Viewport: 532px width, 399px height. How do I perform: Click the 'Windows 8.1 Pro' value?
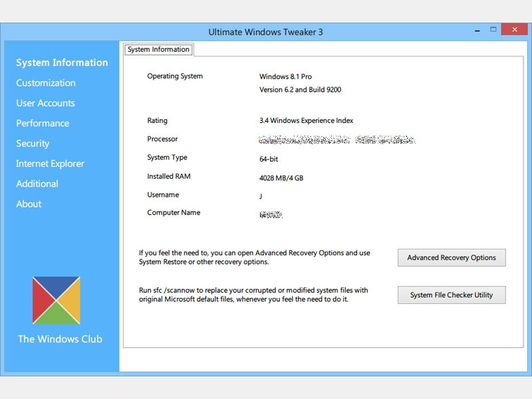click(286, 76)
